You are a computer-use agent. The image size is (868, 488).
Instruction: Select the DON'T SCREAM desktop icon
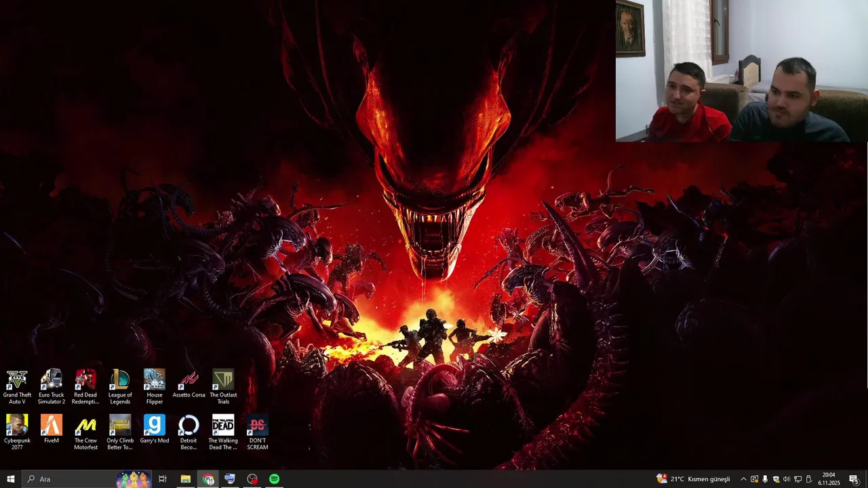(258, 432)
